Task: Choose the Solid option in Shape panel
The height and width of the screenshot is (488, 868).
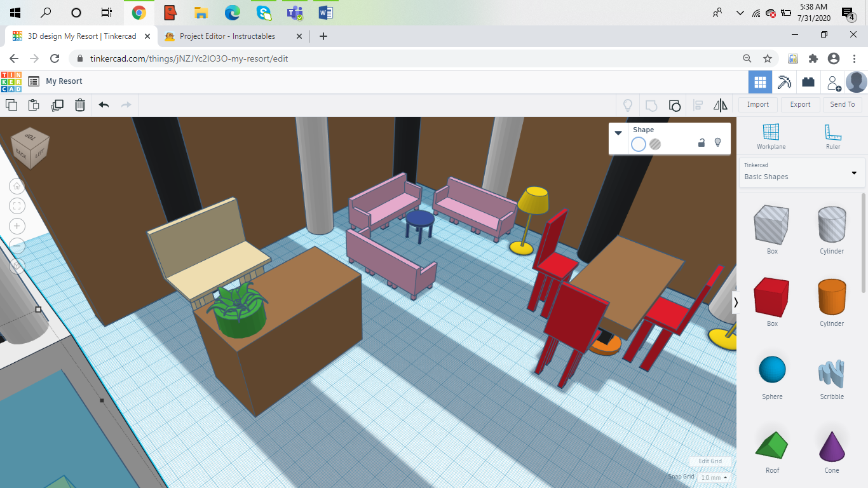Action: click(x=639, y=144)
